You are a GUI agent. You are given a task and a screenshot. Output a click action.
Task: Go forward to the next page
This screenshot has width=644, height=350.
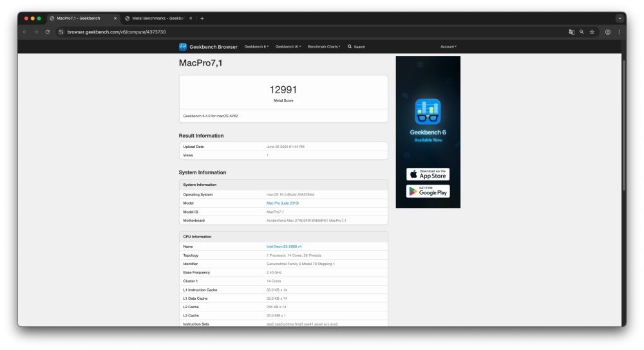coord(36,32)
